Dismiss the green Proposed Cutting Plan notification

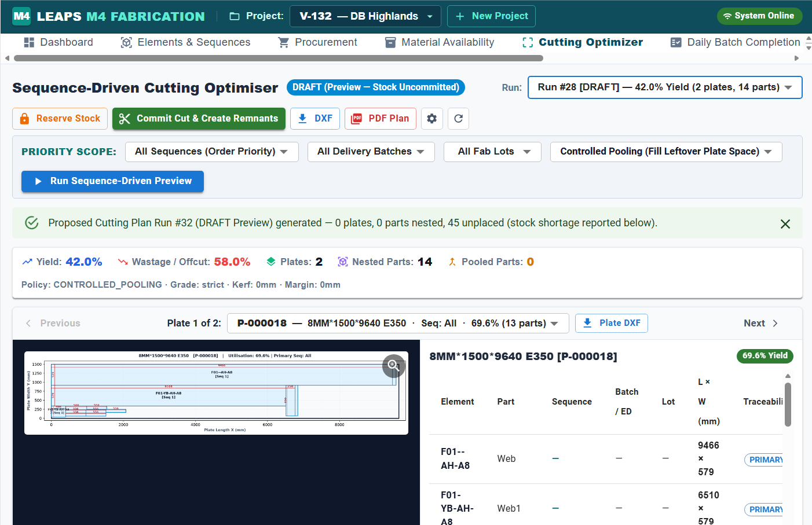[x=785, y=223]
